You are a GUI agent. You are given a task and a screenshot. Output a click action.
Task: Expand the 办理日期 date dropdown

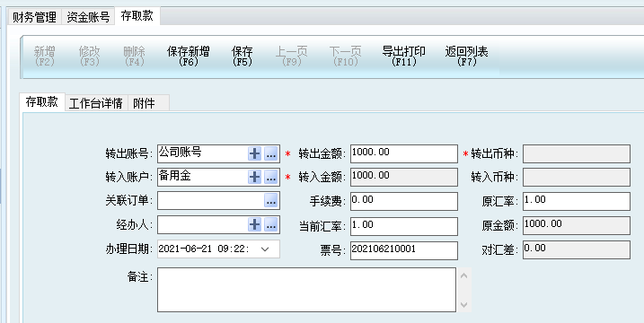pos(265,249)
